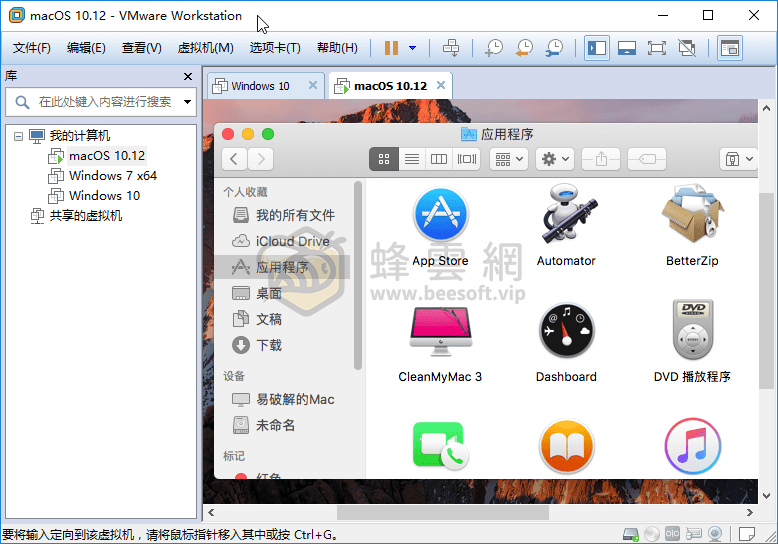Open the 选项卡(T) menu
The image size is (778, 544).
tap(275, 48)
